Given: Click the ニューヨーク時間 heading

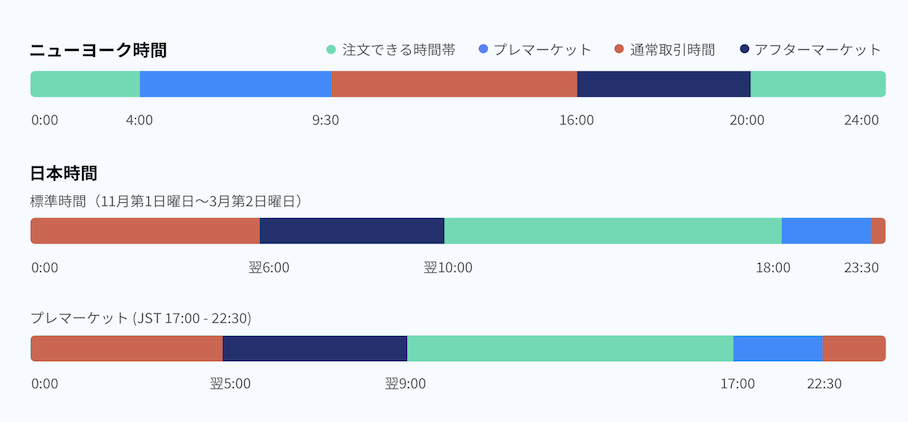Looking at the screenshot, I should 98,49.
